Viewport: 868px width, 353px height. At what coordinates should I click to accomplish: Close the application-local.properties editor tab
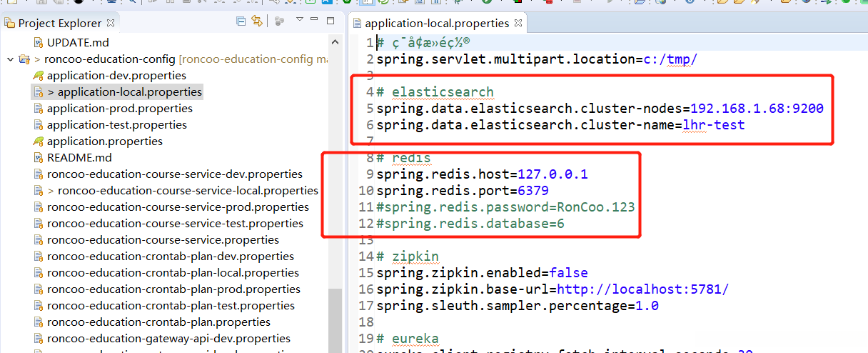(x=518, y=23)
